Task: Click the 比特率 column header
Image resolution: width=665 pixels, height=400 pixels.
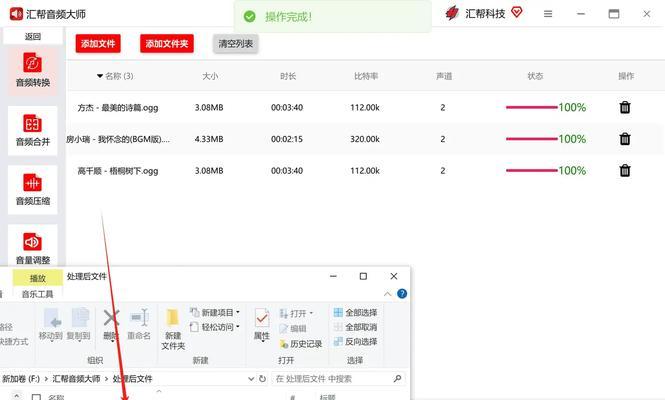Action: [x=366, y=76]
